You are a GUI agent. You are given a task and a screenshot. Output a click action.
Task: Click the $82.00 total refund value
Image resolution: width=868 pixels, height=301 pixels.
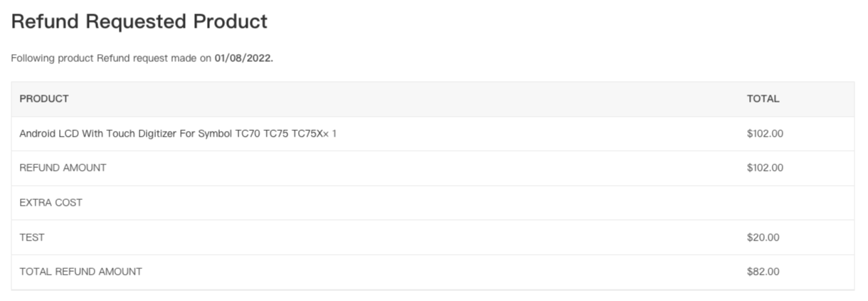763,272
